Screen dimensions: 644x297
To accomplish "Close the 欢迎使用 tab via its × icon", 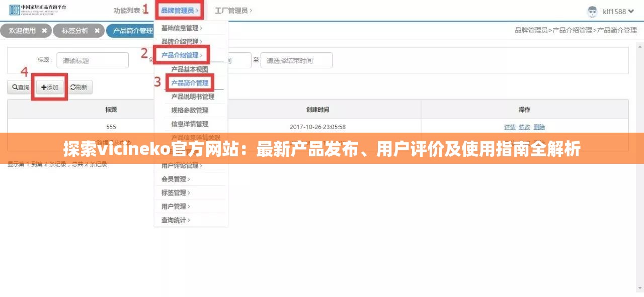I will [45, 30].
